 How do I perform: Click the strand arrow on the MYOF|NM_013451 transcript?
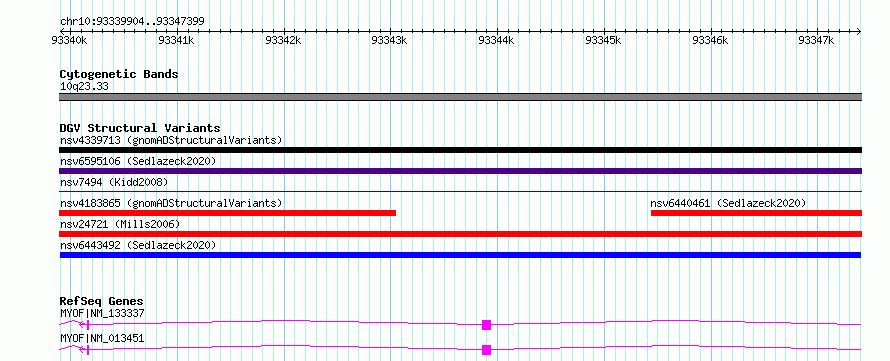click(x=82, y=350)
